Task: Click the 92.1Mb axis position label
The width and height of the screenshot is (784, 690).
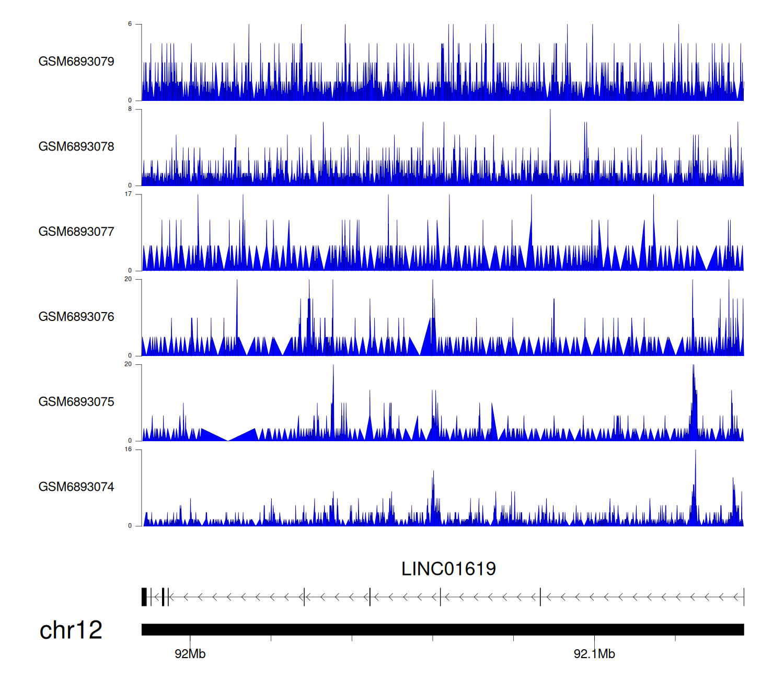Action: point(594,654)
